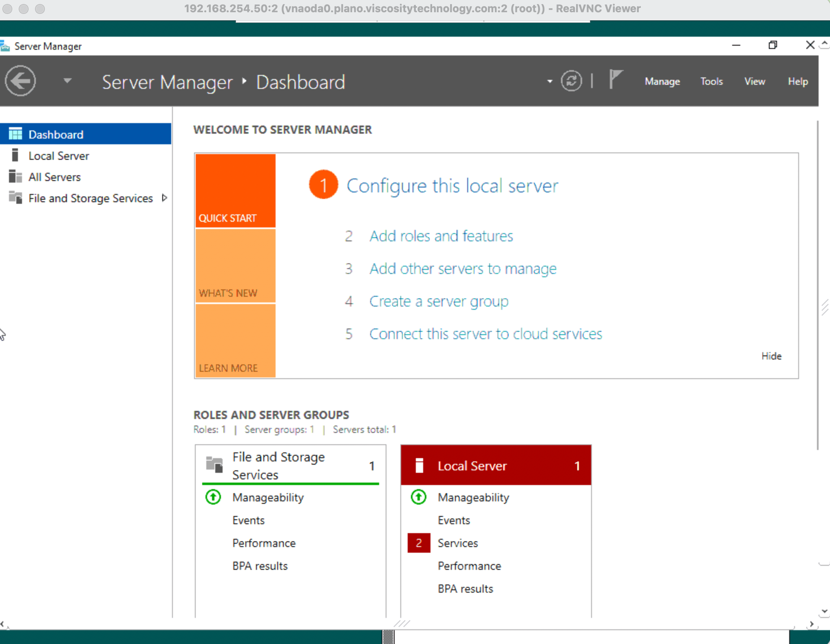The width and height of the screenshot is (830, 644).
Task: Minimize the Server Manager window
Action: 736,45
